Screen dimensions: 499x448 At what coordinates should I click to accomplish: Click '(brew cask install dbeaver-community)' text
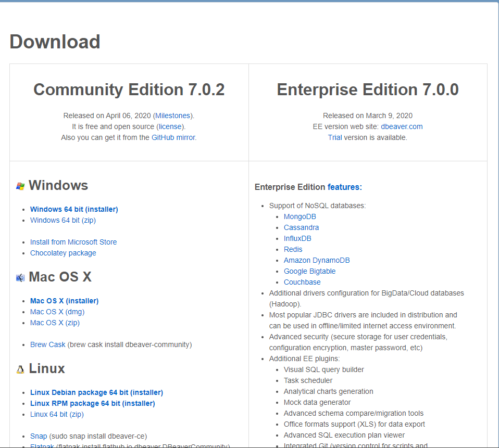(130, 344)
